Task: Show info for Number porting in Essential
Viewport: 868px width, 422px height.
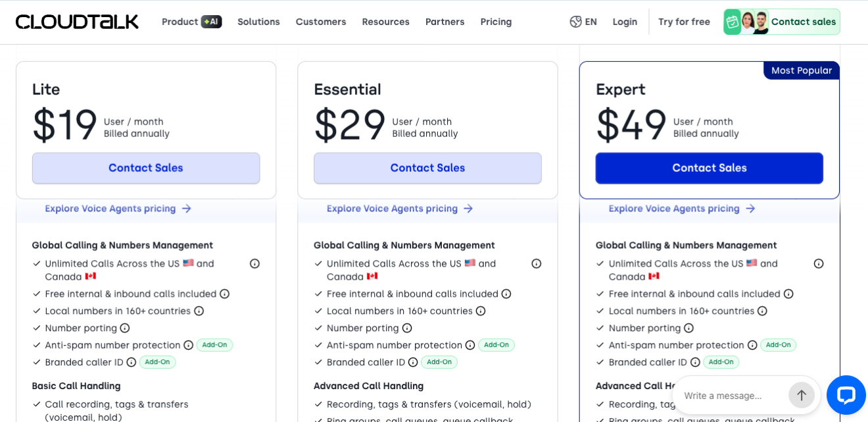Action: tap(407, 328)
